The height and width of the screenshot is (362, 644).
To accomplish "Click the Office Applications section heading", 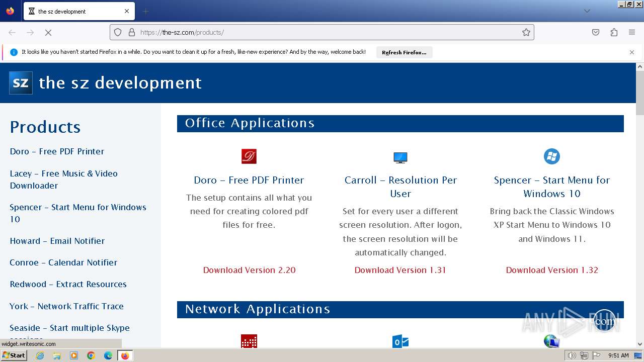I will click(x=250, y=123).
